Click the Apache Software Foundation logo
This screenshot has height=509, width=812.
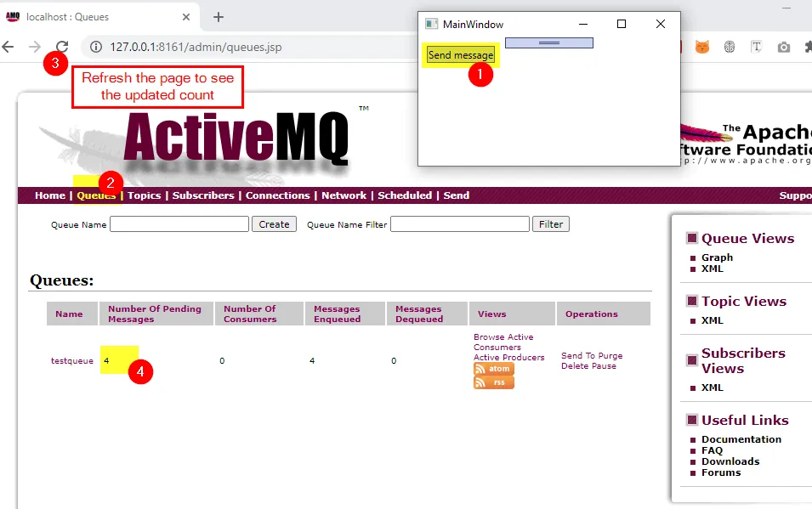point(746,144)
